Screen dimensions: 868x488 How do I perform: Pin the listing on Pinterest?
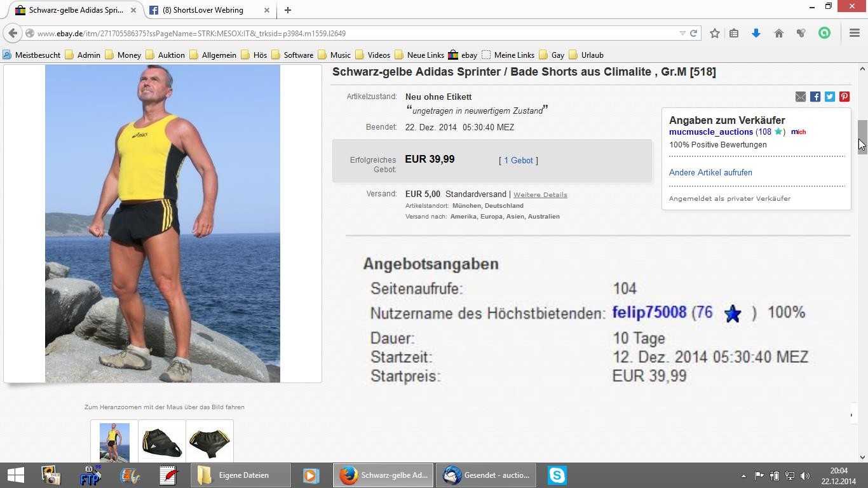tap(844, 97)
